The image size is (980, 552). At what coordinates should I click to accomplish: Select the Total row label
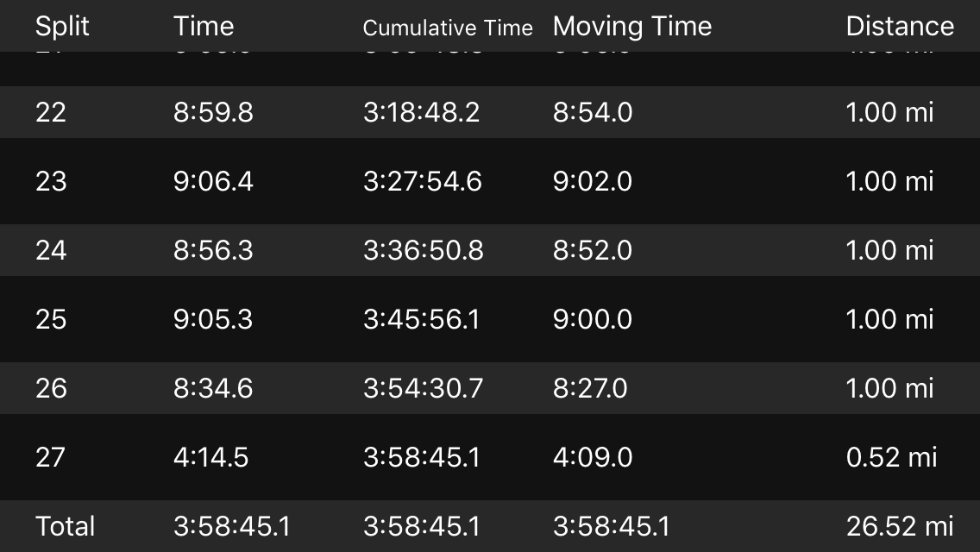65,526
